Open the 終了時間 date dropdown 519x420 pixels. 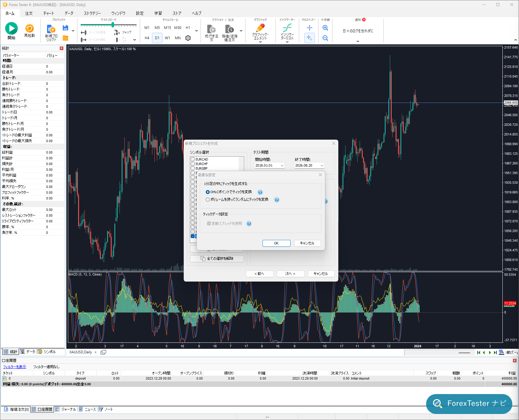tap(322, 165)
